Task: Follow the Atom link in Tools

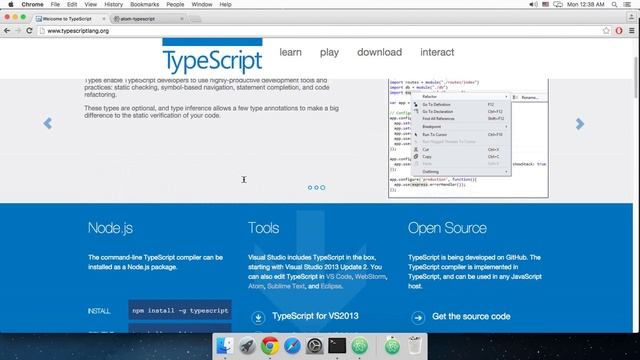Action: coord(256,286)
